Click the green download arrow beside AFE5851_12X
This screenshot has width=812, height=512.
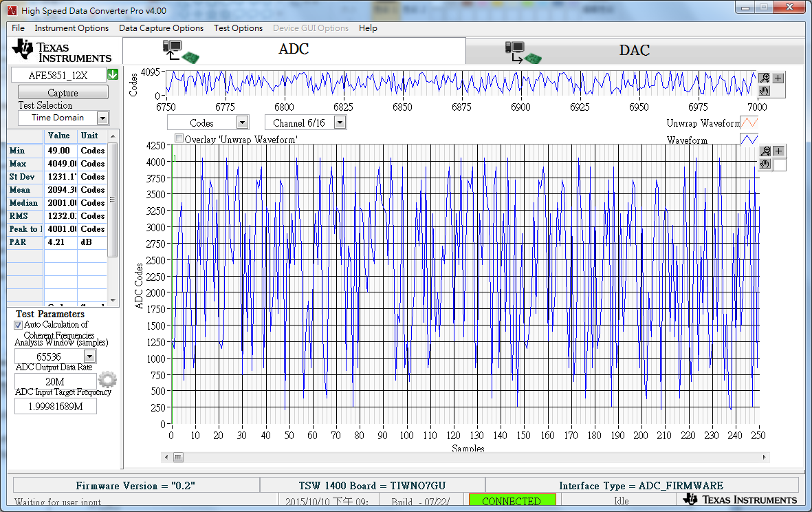tap(113, 74)
